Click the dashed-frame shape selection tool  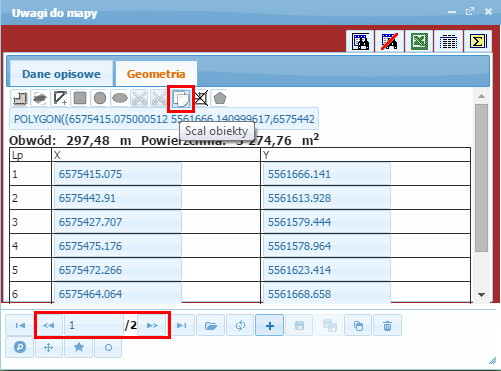click(x=40, y=98)
